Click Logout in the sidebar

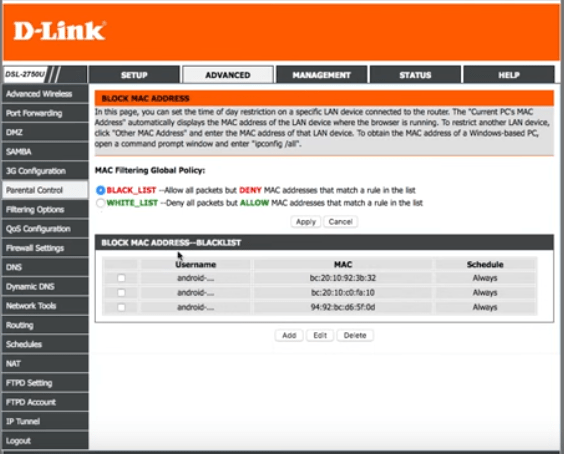point(45,441)
